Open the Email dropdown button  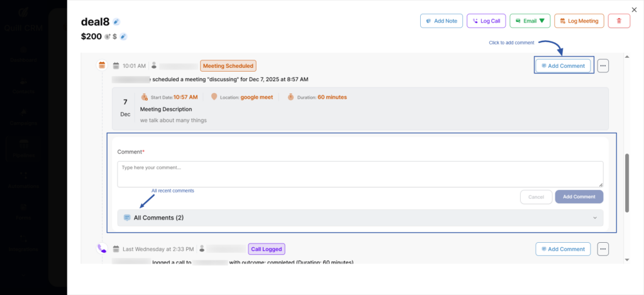[x=530, y=21]
